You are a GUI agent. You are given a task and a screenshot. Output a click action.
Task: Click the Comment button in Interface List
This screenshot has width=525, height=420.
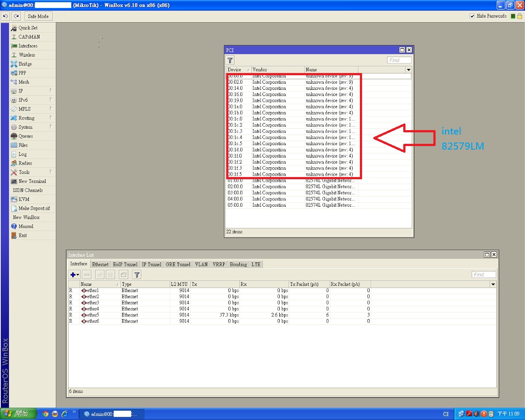[x=124, y=275]
